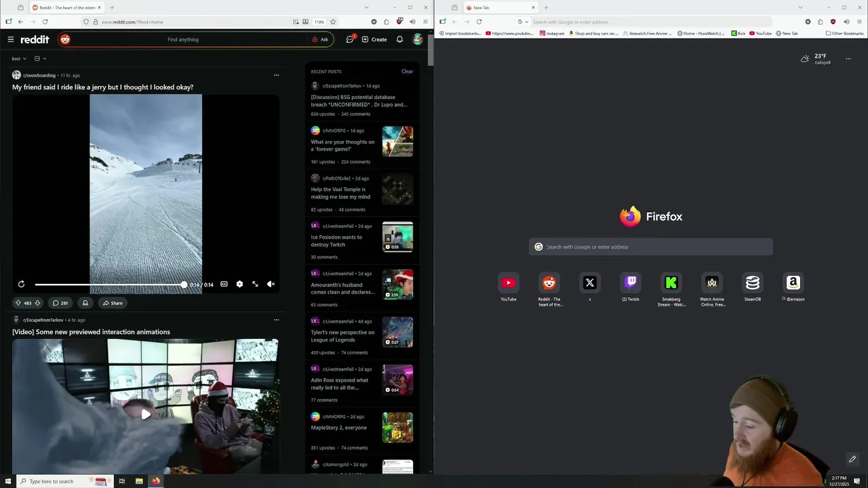The width and height of the screenshot is (868, 488).
Task: Toggle closed captions on snowboarding video
Action: pyautogui.click(x=224, y=284)
